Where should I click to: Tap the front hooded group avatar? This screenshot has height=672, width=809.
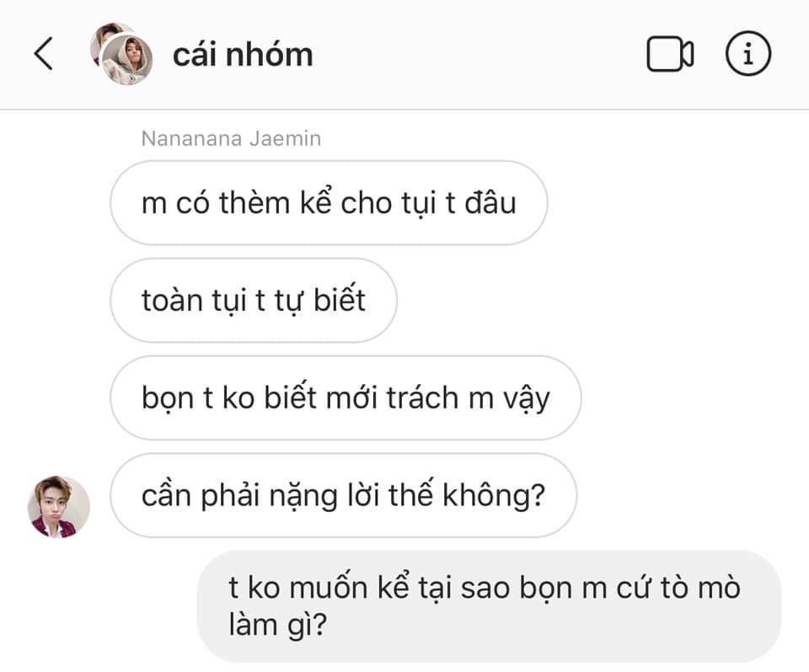(126, 61)
